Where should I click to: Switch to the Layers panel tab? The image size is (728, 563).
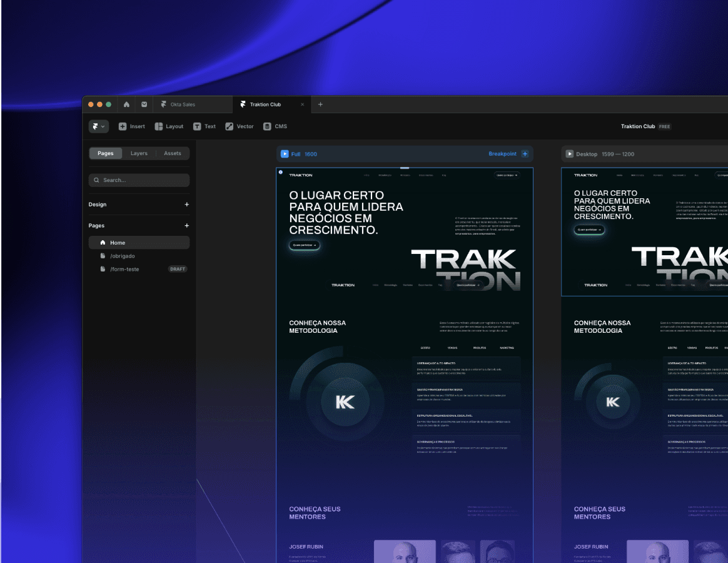(139, 153)
